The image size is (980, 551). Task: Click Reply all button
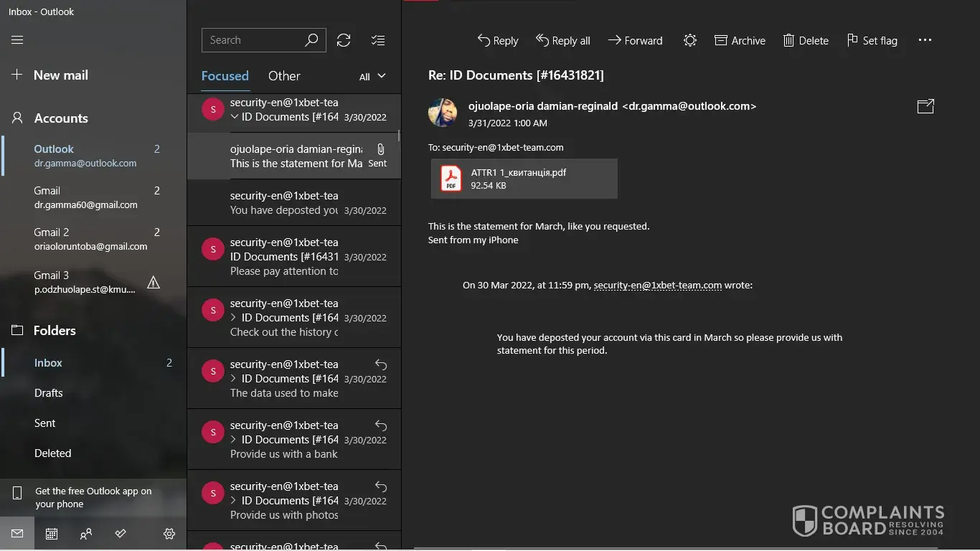[x=563, y=41]
